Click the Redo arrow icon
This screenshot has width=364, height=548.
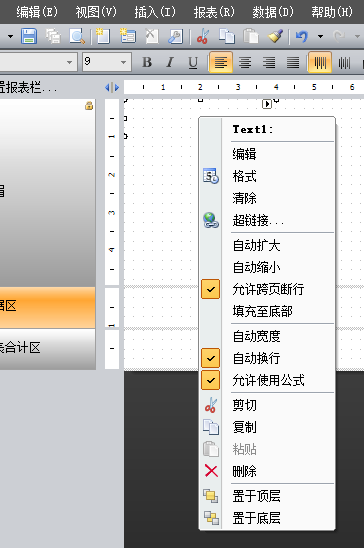click(340, 36)
